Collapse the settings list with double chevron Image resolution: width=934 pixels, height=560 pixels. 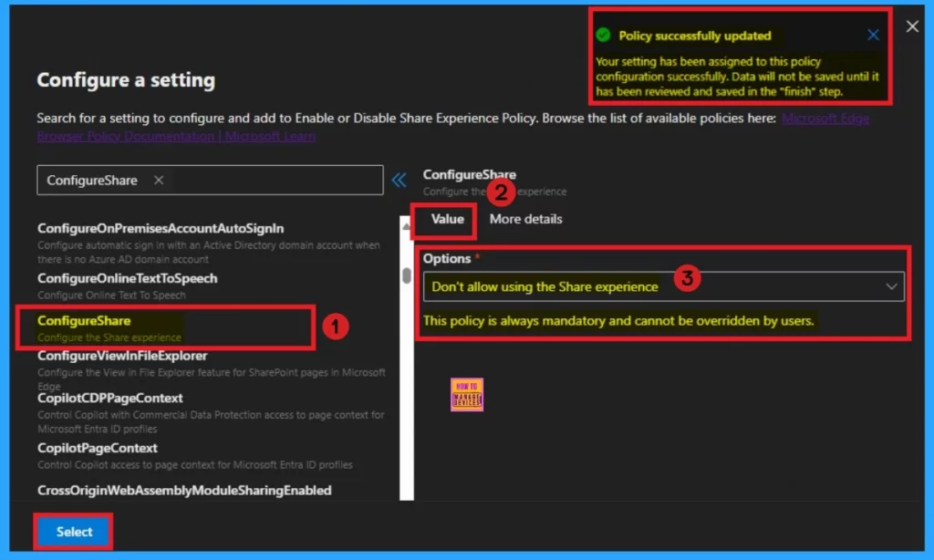pyautogui.click(x=399, y=180)
